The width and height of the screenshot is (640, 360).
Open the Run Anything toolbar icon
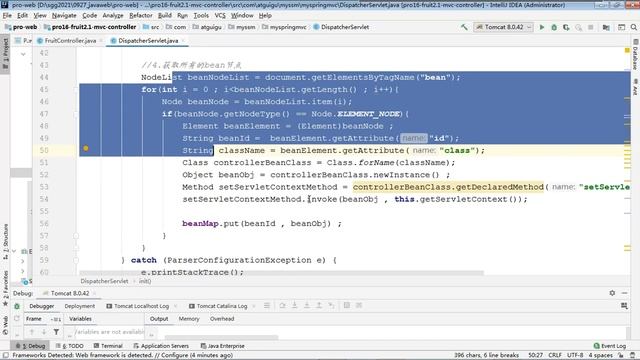[x=621, y=27]
